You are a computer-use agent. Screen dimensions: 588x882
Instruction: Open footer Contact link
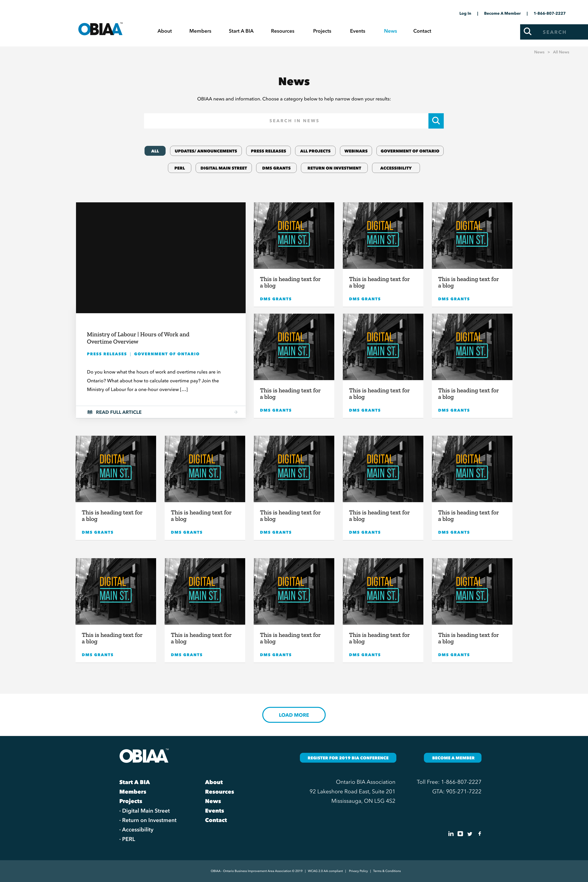click(x=216, y=820)
